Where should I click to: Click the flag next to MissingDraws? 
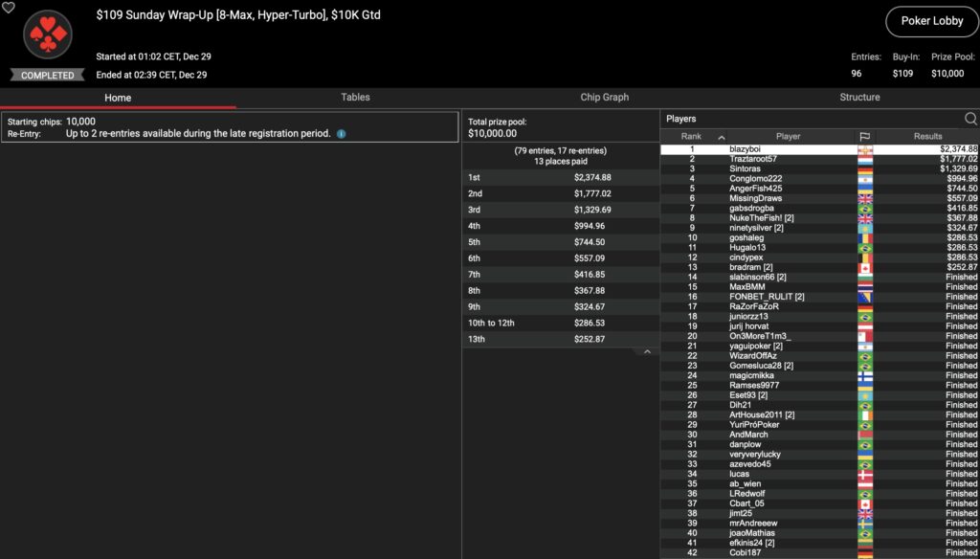pyautogui.click(x=864, y=198)
